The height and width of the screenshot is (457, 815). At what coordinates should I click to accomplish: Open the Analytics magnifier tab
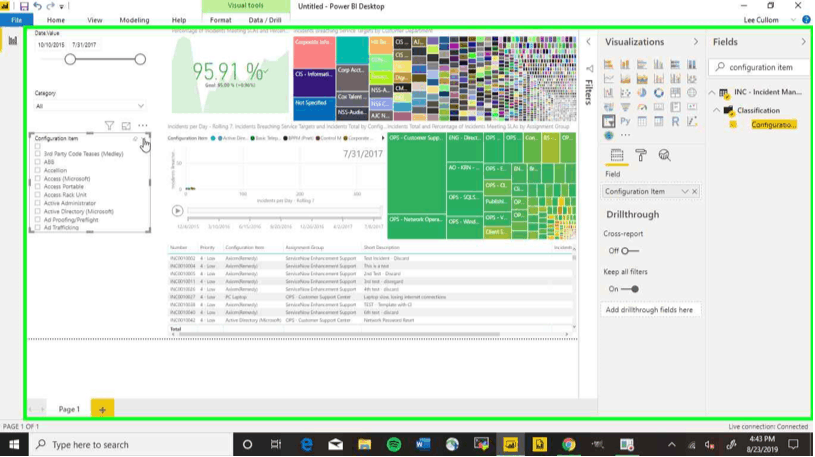664,155
